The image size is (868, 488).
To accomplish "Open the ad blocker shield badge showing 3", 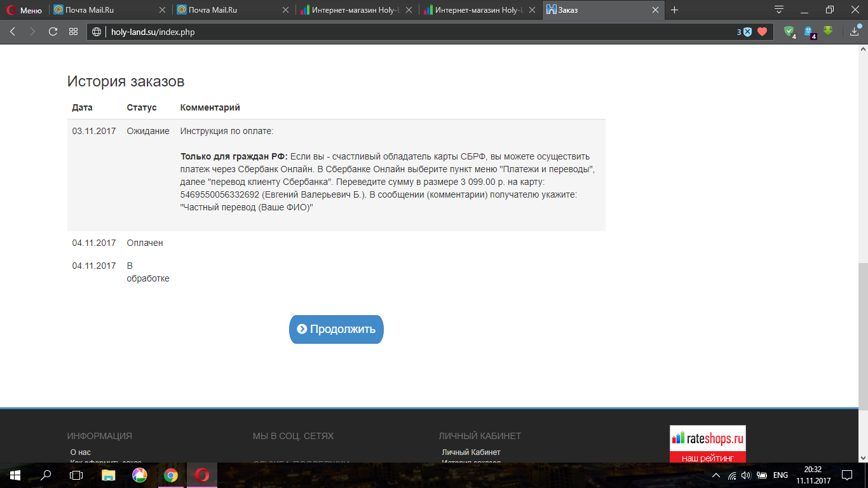I will coord(745,32).
